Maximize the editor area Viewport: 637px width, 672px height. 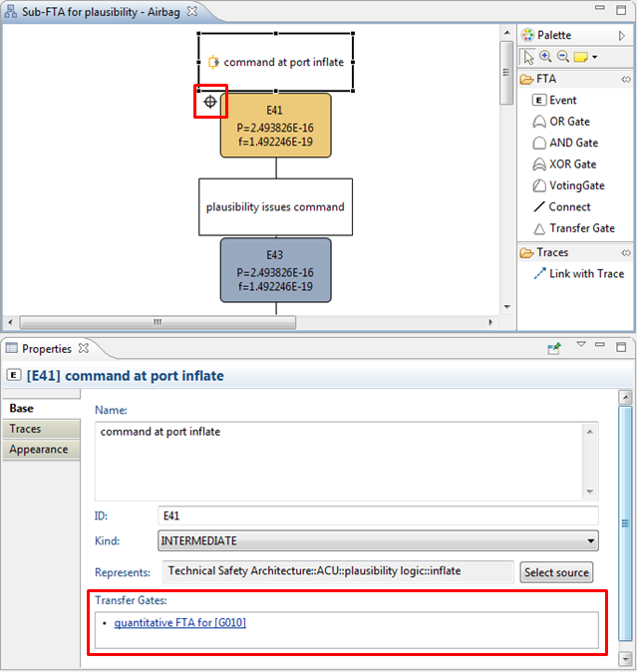tap(621, 10)
